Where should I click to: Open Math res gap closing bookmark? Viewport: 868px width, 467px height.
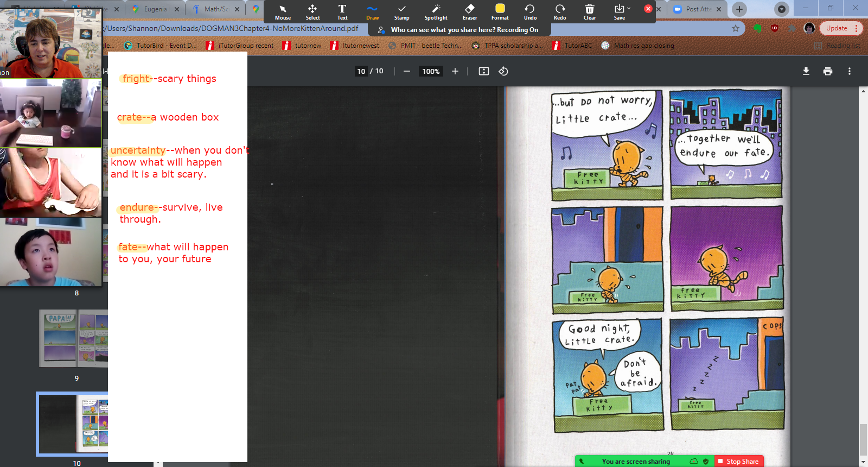pyautogui.click(x=637, y=46)
